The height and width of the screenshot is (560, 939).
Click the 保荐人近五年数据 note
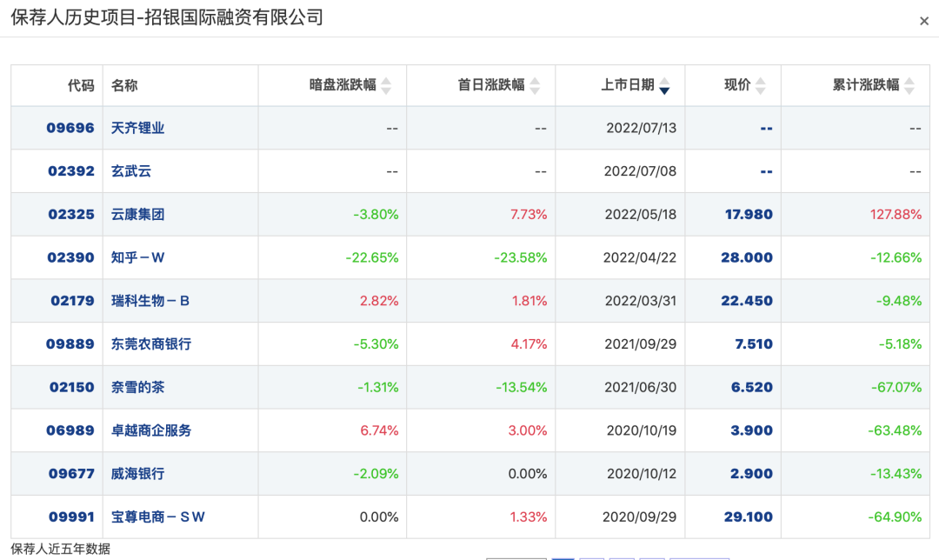[61, 549]
